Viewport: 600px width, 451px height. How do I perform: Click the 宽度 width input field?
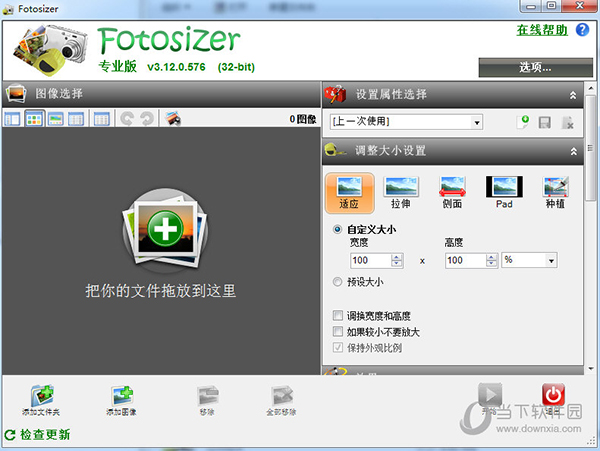[x=371, y=261]
